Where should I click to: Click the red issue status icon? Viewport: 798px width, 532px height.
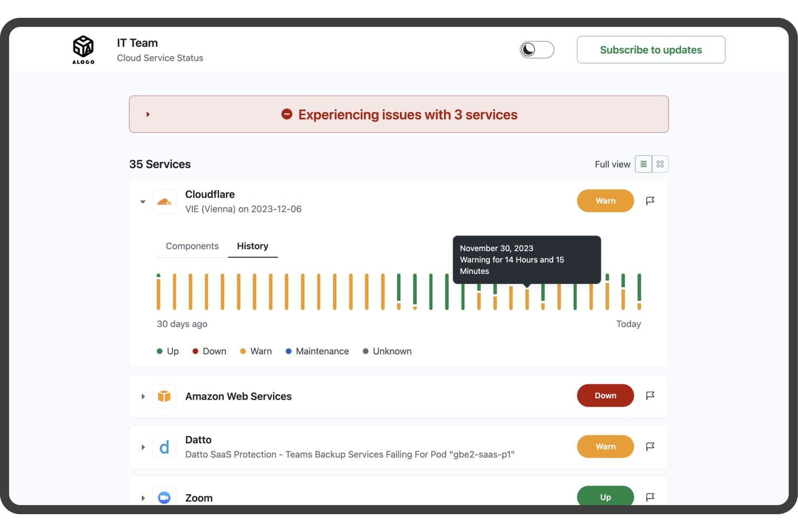click(287, 114)
